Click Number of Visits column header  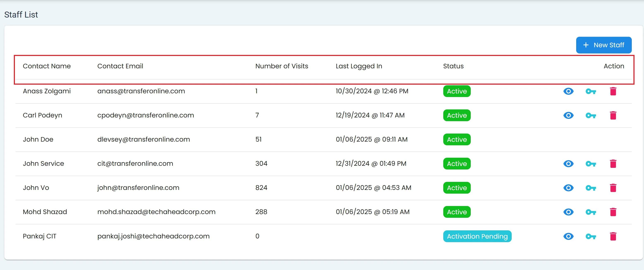click(x=282, y=66)
